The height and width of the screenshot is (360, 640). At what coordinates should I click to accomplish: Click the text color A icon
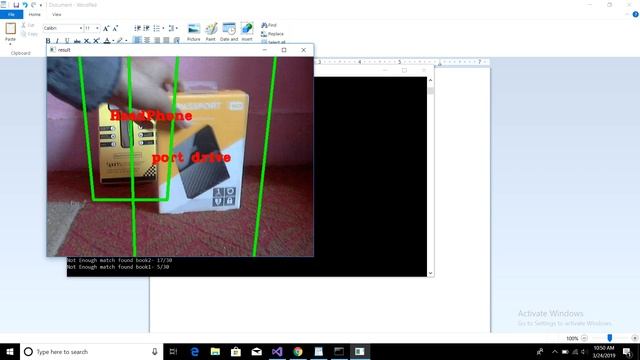click(107, 40)
